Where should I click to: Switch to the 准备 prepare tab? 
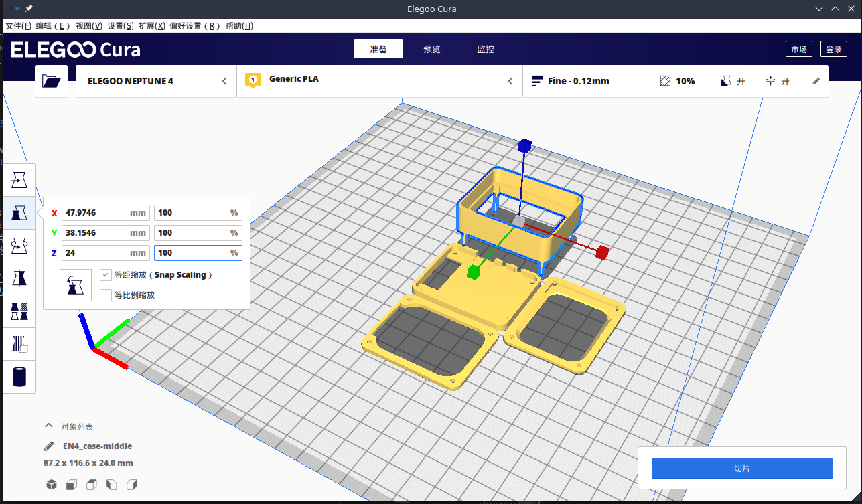point(378,50)
